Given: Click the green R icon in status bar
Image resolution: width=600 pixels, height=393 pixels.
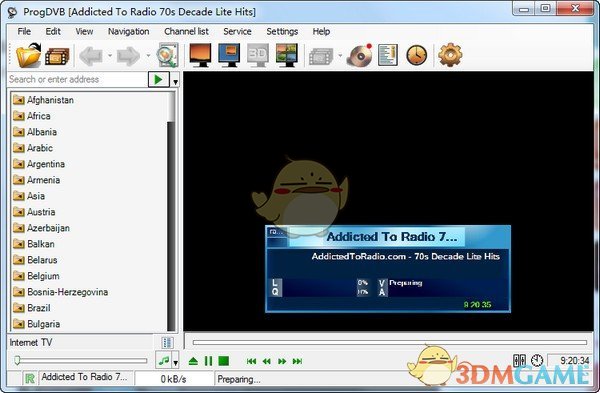Looking at the screenshot, I should (x=29, y=378).
